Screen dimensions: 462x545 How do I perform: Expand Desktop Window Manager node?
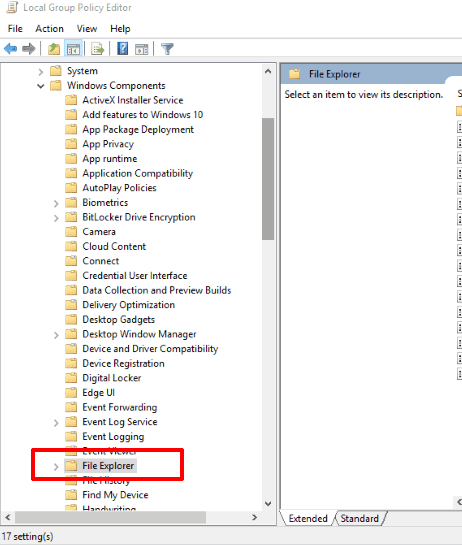click(56, 335)
